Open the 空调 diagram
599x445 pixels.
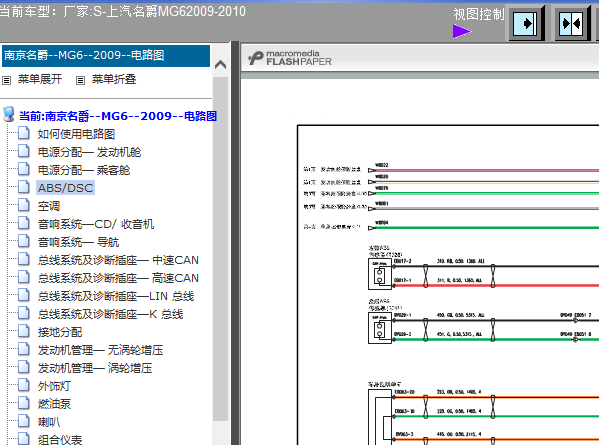[49, 206]
